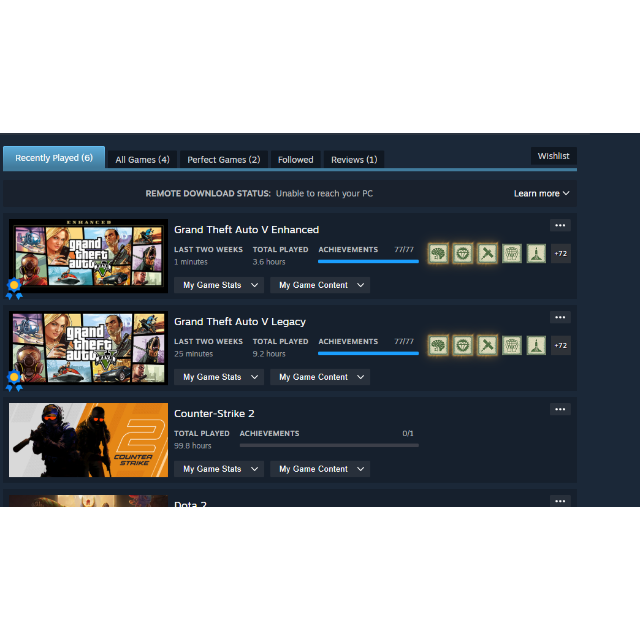Click "Unable to reach your PC" status text
Screen dimensions: 640x640
click(x=324, y=193)
